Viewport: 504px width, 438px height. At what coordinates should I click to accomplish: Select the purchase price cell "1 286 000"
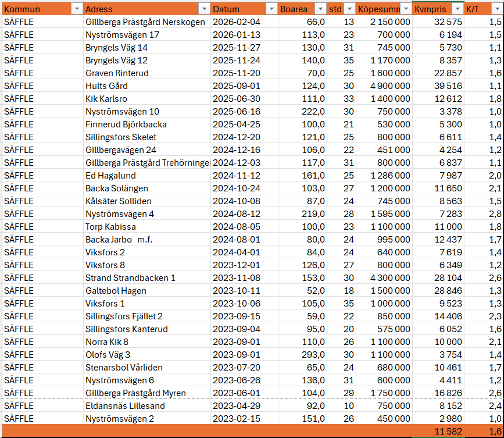point(384,176)
